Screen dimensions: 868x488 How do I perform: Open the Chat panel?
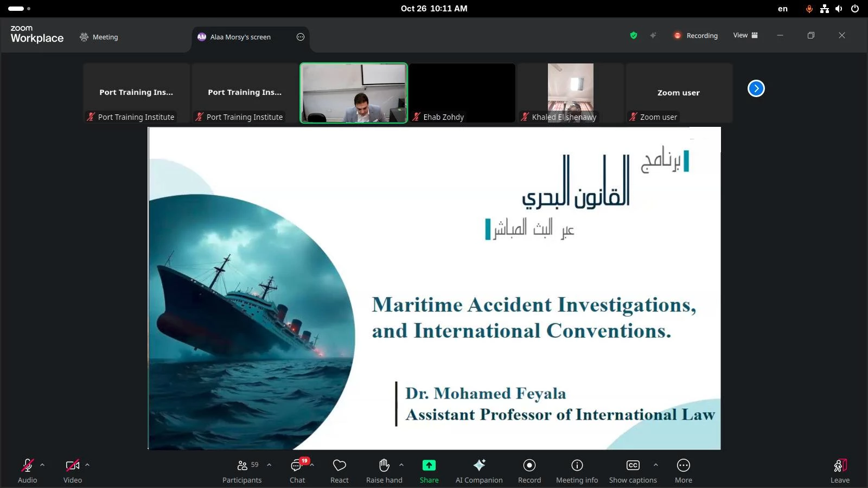point(297,471)
